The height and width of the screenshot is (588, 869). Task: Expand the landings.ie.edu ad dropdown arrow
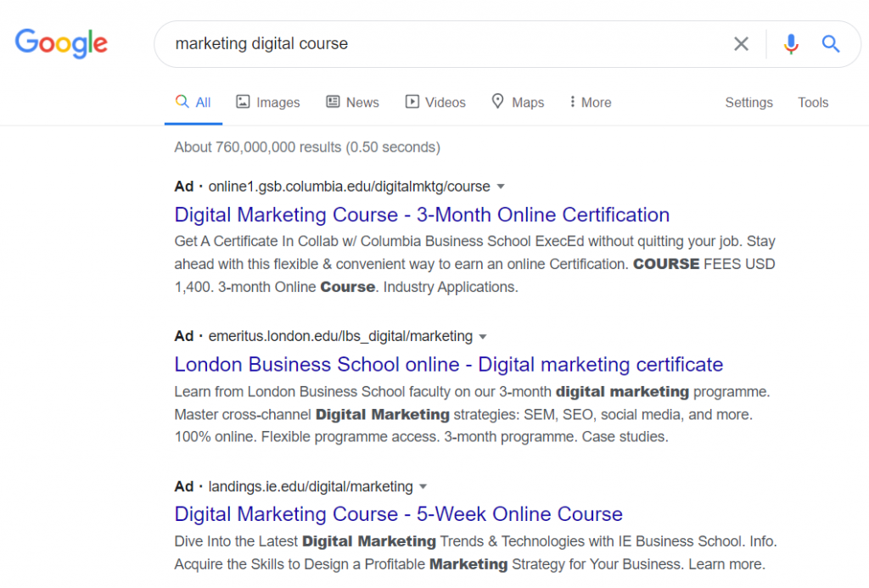coord(423,486)
